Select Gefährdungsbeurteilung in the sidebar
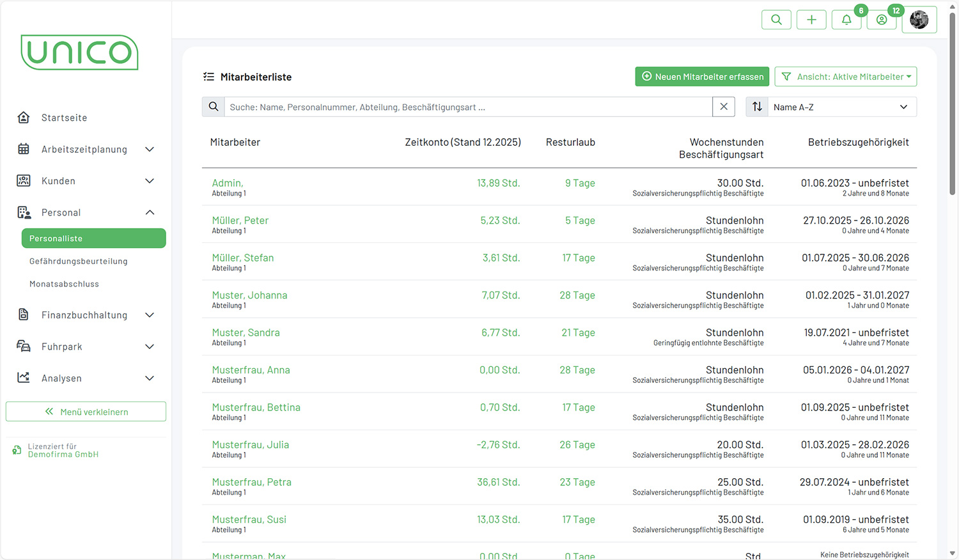 point(79,261)
